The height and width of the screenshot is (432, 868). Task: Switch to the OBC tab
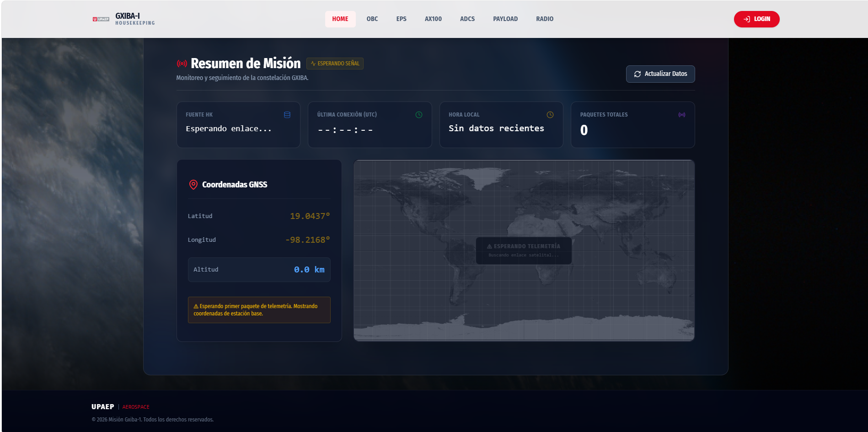point(372,19)
